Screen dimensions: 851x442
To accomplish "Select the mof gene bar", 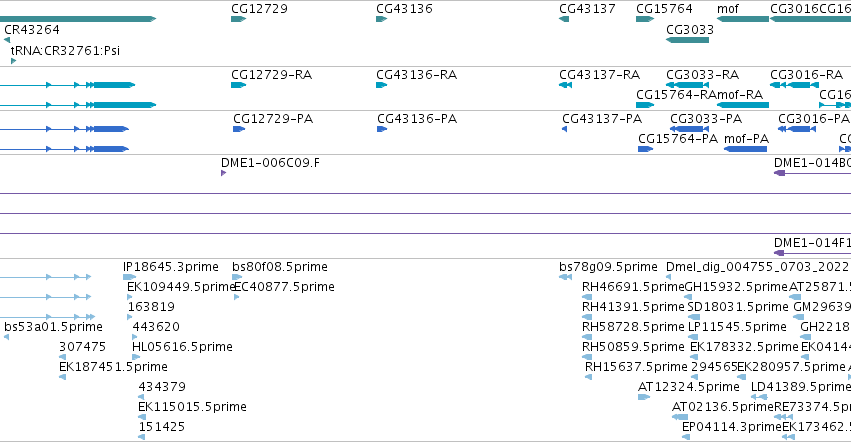I will [742, 19].
